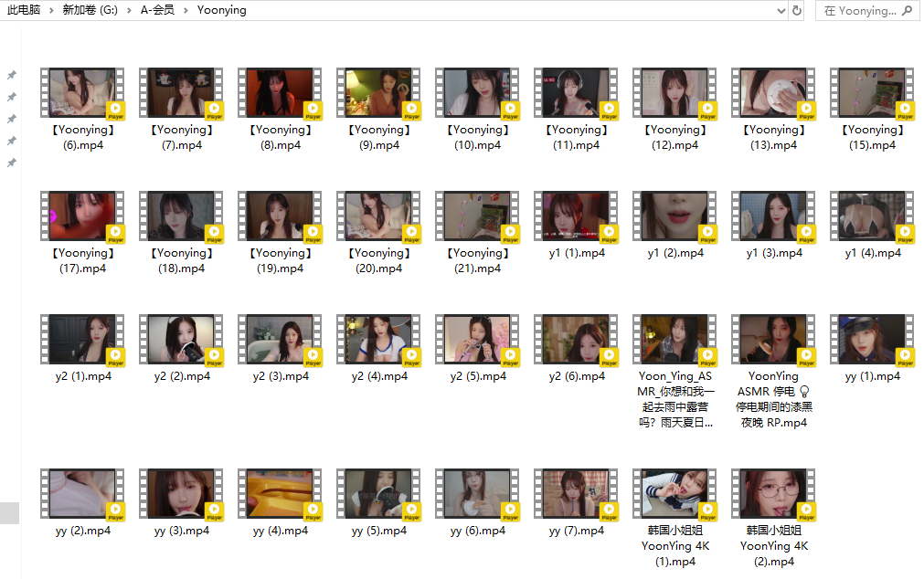The width and height of the screenshot is (924, 579).
Task: Expand the chevron after A-会员 in breadcrumb
Action: point(186,11)
